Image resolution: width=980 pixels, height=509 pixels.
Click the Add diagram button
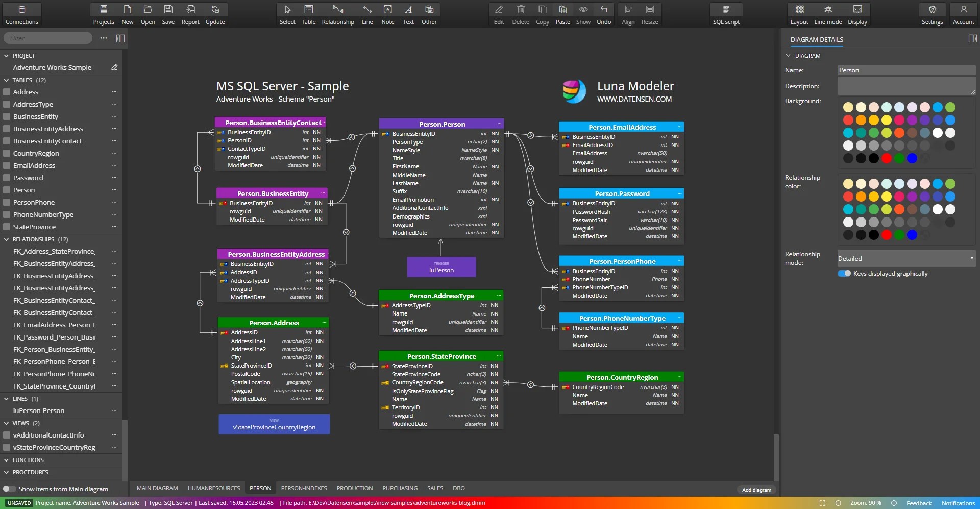(756, 490)
